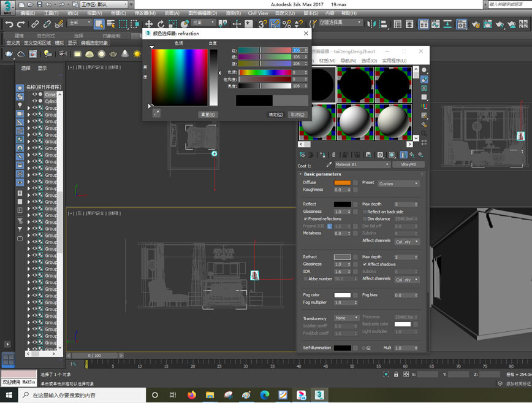Image resolution: width=532 pixels, height=403 pixels.
Task: Select the bottom-right material sample sphere
Action: click(393, 122)
